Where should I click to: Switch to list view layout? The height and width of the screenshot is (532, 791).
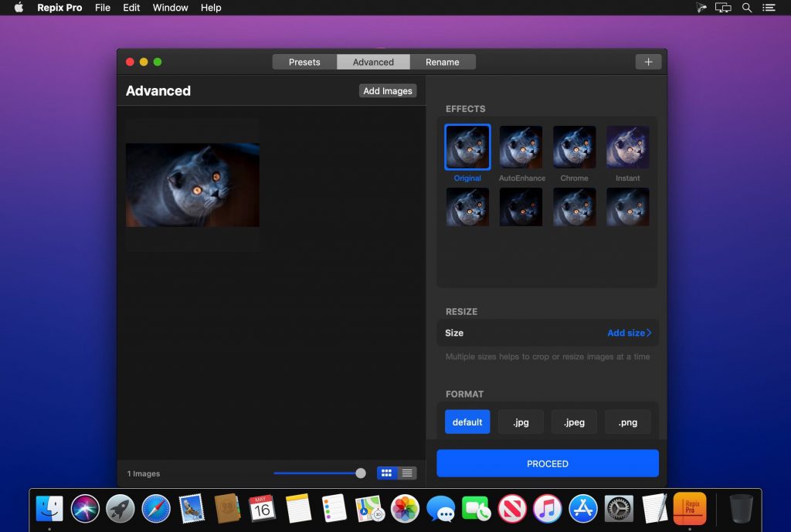point(407,473)
